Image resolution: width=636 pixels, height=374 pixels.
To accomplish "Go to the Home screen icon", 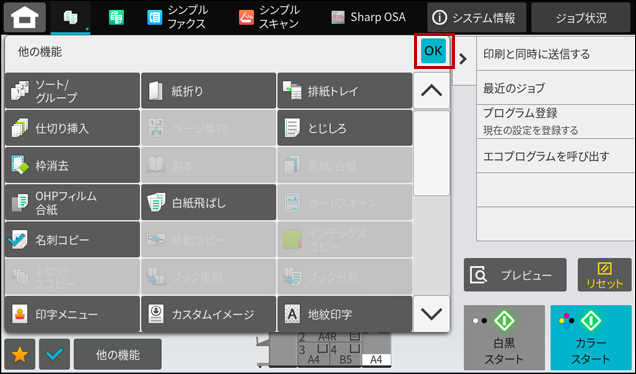I will point(25,17).
